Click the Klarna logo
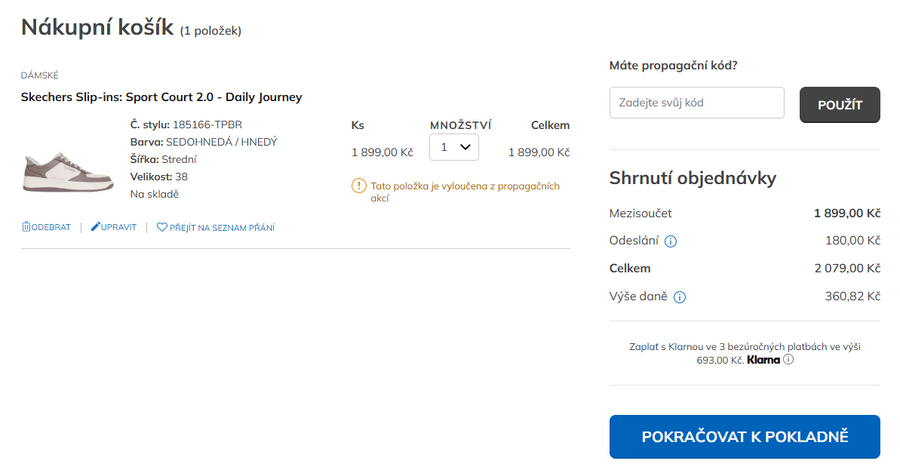This screenshot has height=467, width=900. coord(763,360)
